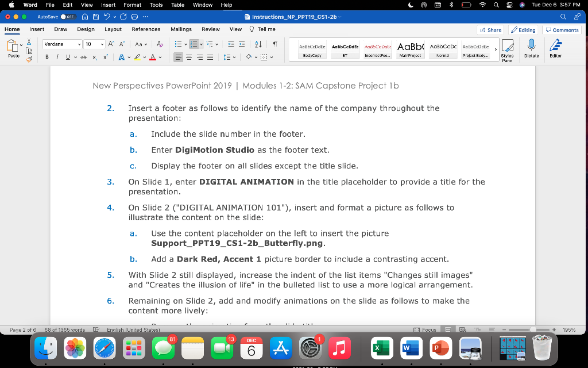This screenshot has width=588, height=368.
Task: Click the Increase Font Size icon
Action: coord(111,44)
